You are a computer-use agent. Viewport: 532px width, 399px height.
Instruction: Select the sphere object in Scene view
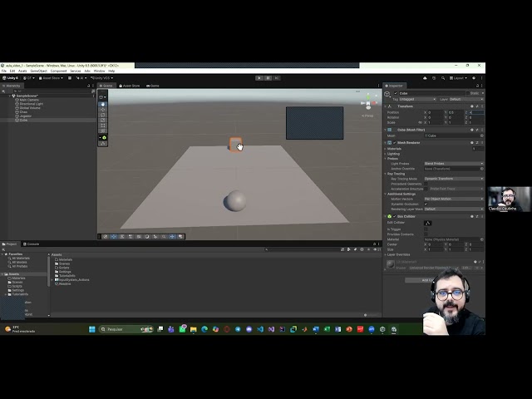[234, 201]
